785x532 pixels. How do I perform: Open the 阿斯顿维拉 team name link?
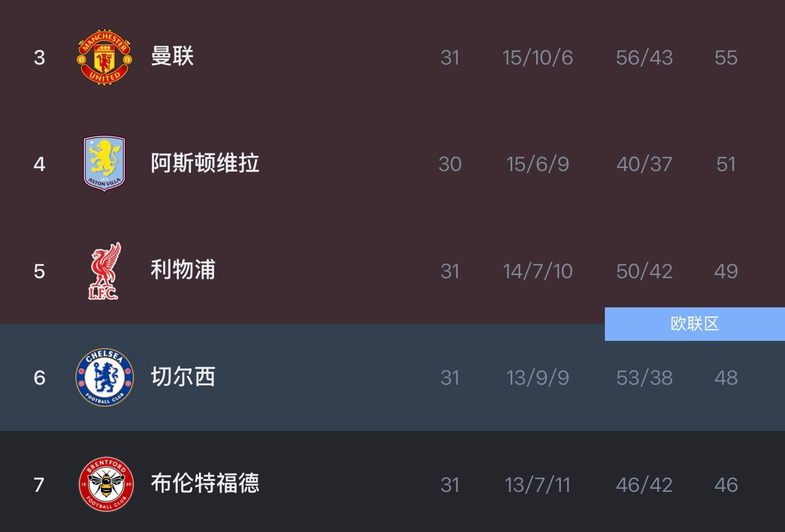(205, 164)
